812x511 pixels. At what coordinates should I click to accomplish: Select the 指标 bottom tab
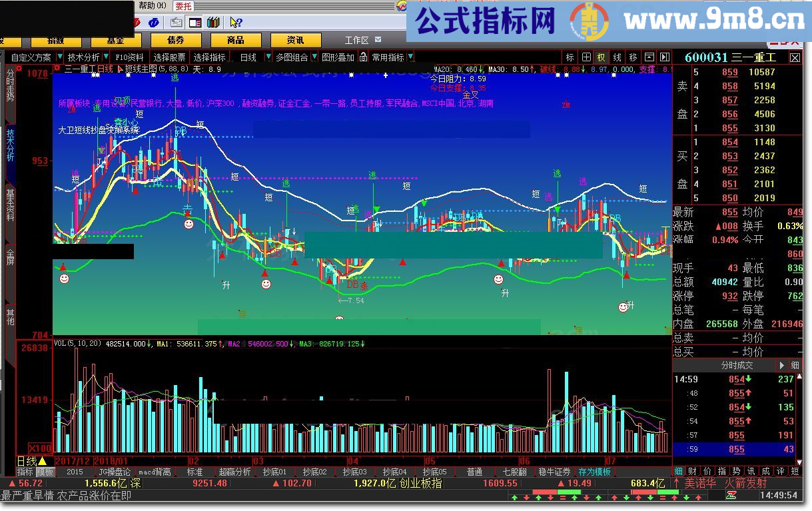click(x=25, y=472)
